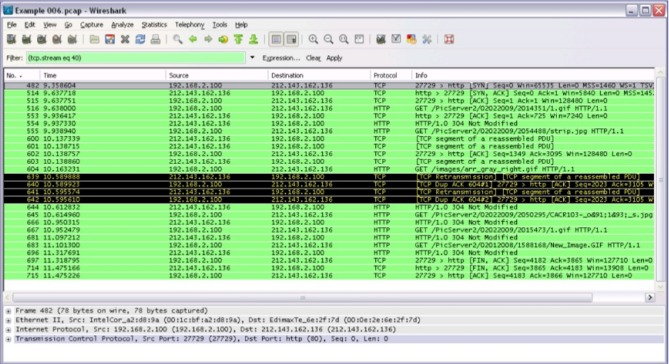Edit display filters toolbar icon

(396, 39)
